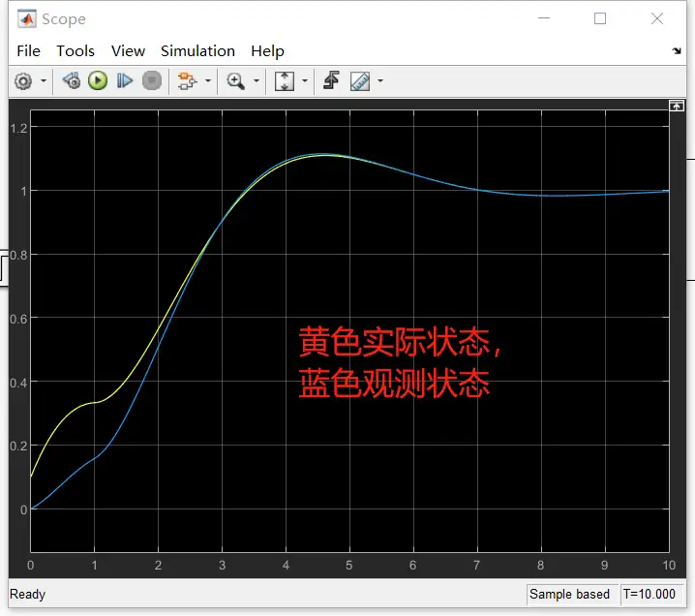This screenshot has width=695, height=616.
Task: Expand the Highlight block dropdown arrow
Action: (208, 81)
